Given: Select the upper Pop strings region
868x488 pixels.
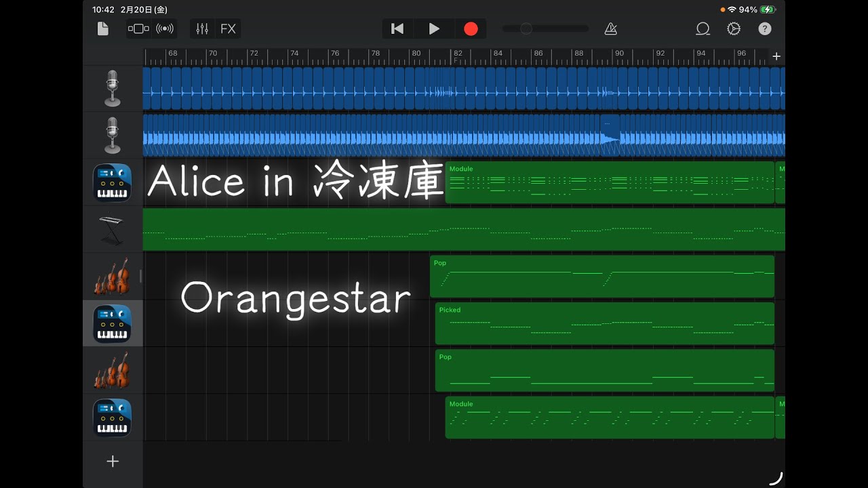Looking at the screenshot, I should [602, 277].
